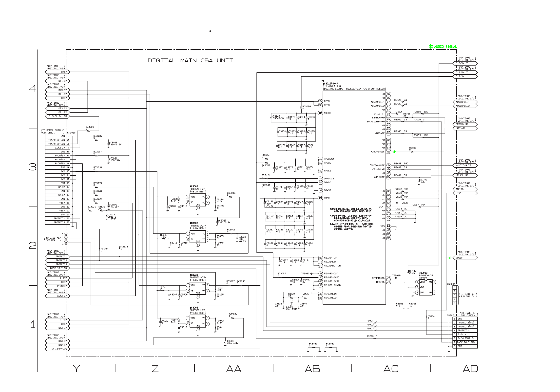Click the column grid label AB

[x=312, y=369]
